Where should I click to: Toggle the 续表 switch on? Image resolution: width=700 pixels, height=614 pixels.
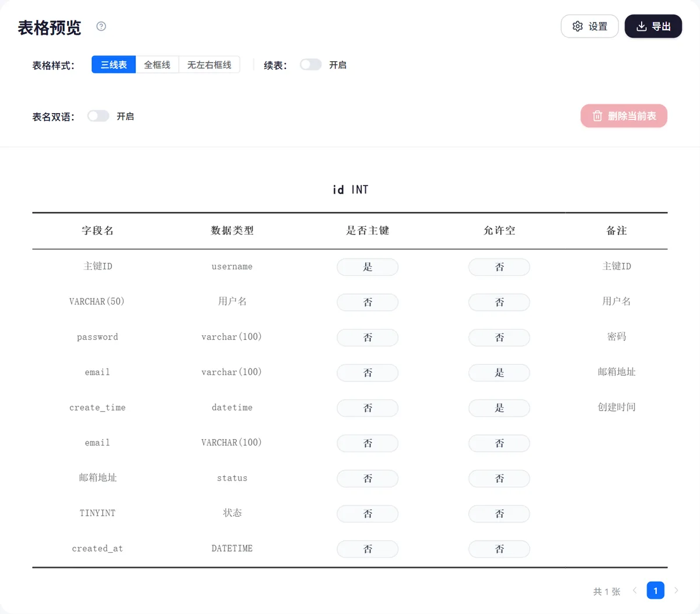tap(311, 65)
